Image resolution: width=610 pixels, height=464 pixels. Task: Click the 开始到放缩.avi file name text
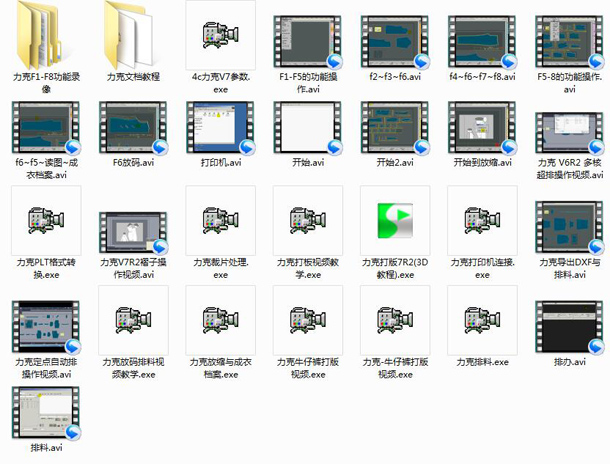482,163
